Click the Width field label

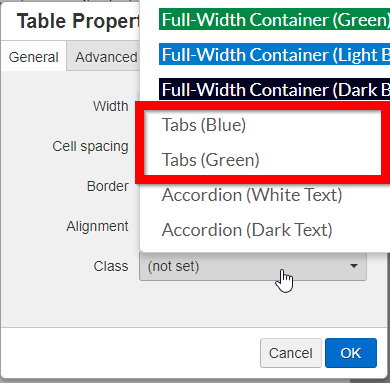coord(110,106)
